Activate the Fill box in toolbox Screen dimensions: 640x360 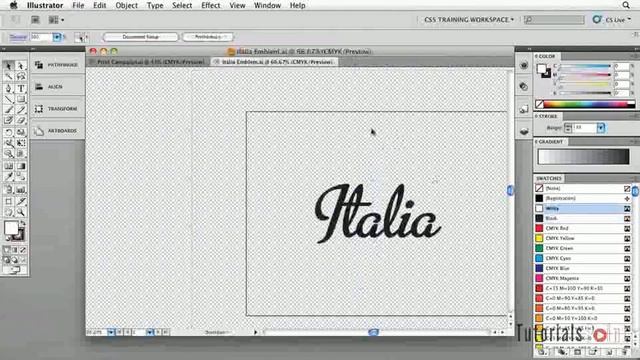11,228
